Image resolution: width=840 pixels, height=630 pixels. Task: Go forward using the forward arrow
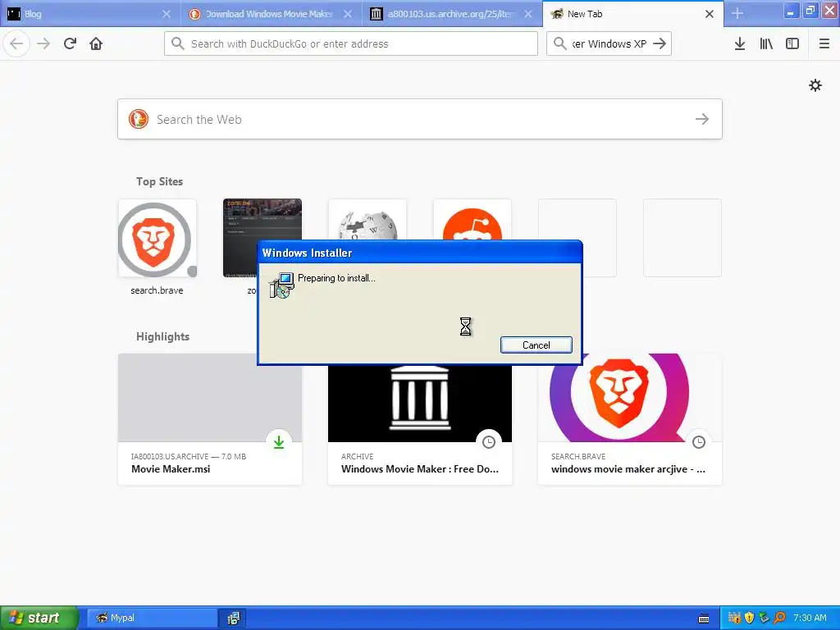43,43
